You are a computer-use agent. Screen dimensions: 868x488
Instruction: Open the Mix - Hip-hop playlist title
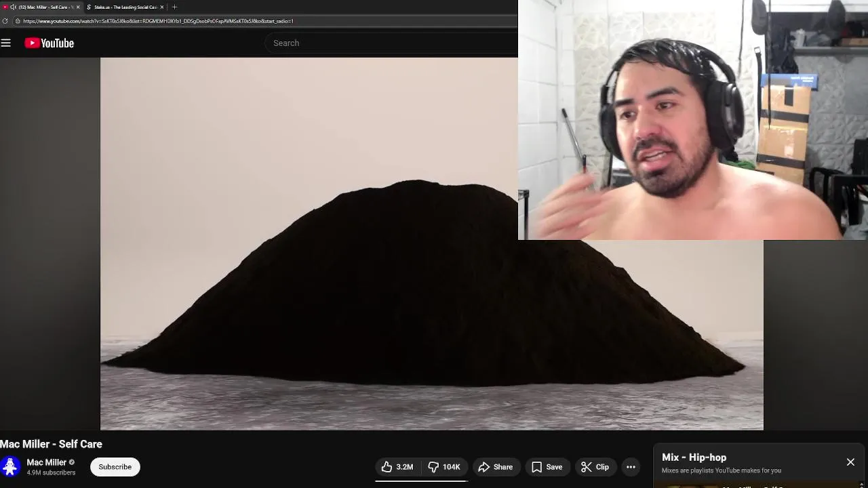tap(694, 457)
